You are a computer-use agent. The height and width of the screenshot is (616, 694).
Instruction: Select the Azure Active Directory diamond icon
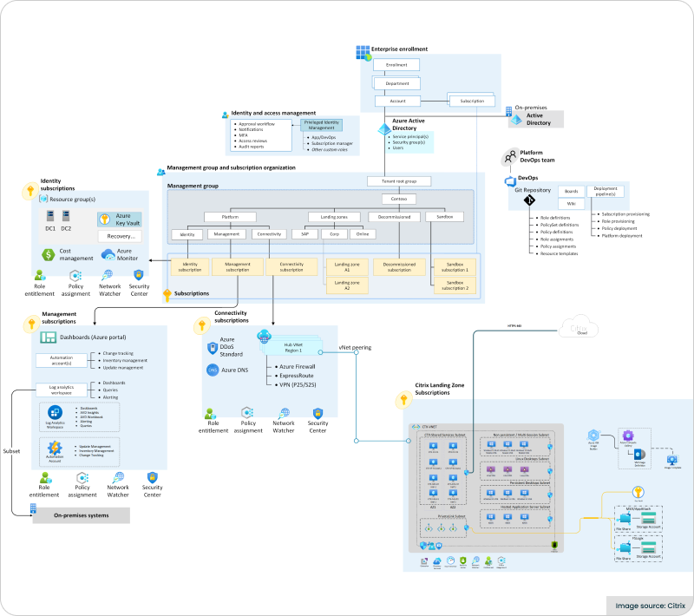point(384,128)
